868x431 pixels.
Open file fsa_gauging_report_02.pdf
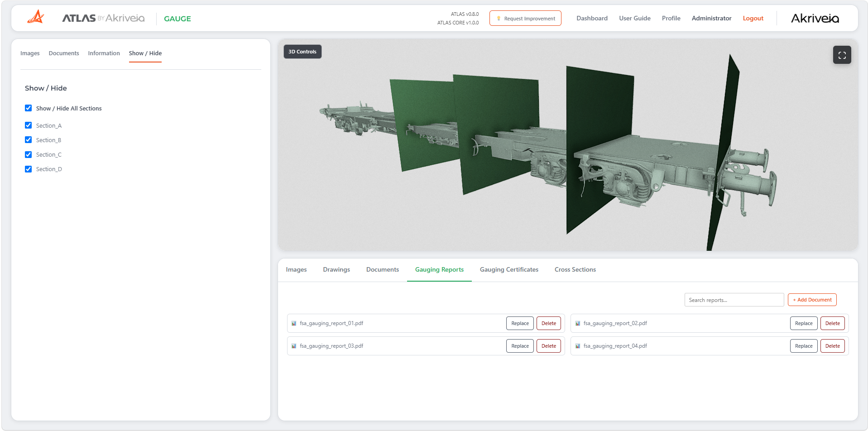point(615,323)
